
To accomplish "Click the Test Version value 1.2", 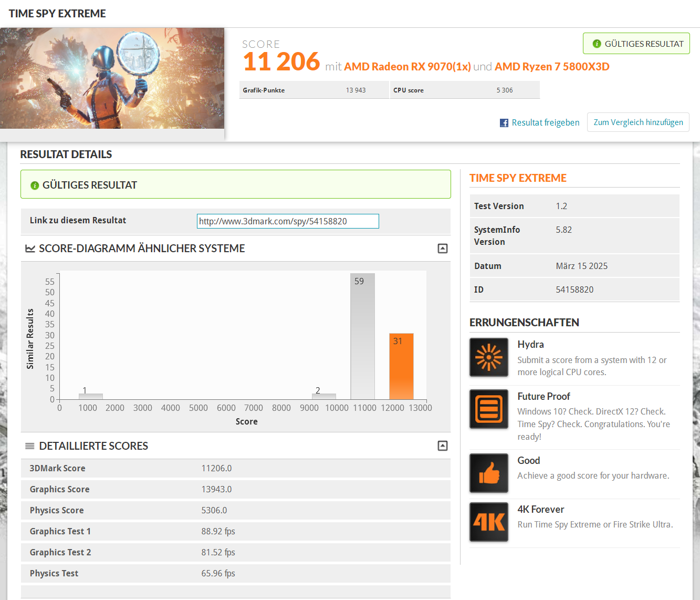I will coord(561,206).
